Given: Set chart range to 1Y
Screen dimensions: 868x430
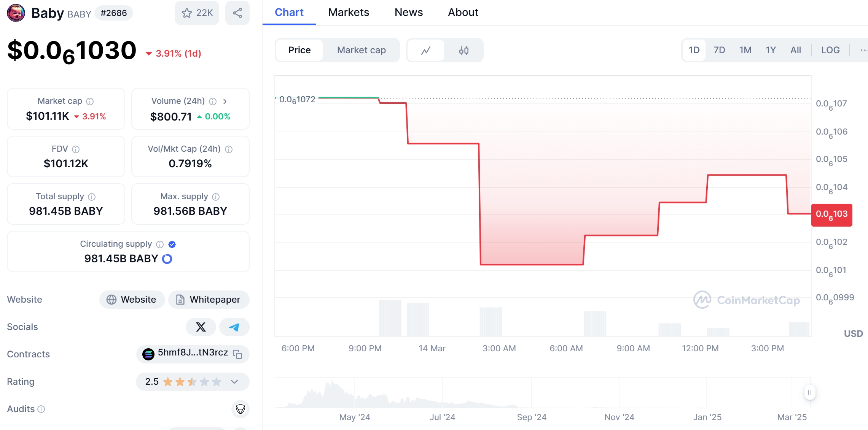Looking at the screenshot, I should [771, 50].
